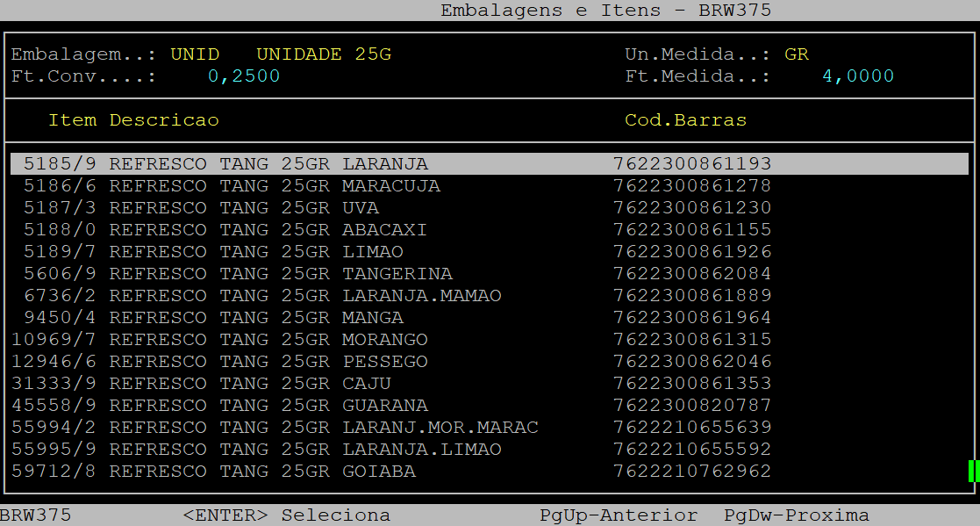Click barcode 7622300861230
The image size is (980, 526).
point(692,207)
